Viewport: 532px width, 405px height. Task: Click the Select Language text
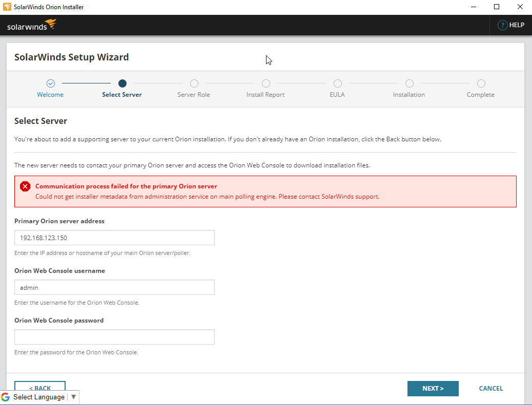pyautogui.click(x=39, y=397)
